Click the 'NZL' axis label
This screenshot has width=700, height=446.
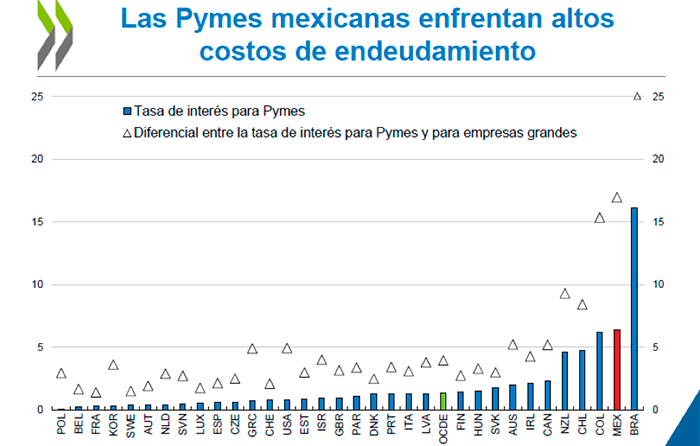pos(565,424)
